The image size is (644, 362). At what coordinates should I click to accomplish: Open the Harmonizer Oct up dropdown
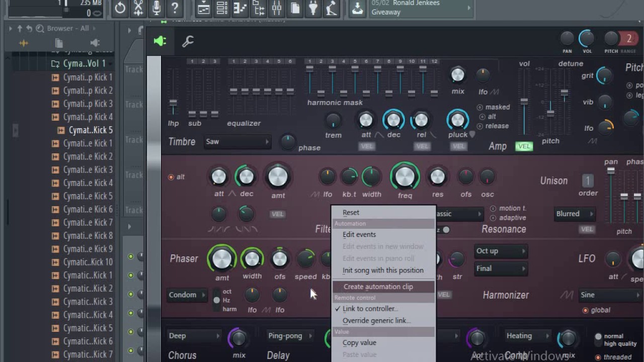(501, 251)
